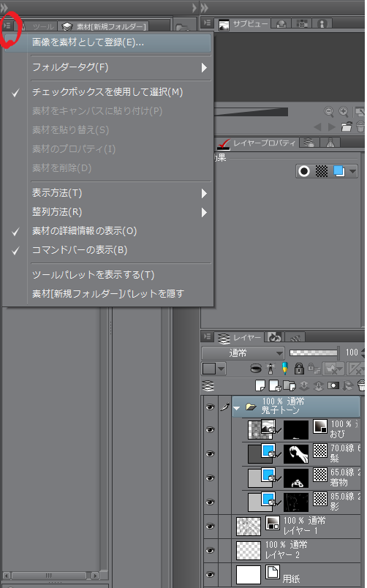Switch to the サブビュー tab
The height and width of the screenshot is (588, 367).
[x=244, y=24]
